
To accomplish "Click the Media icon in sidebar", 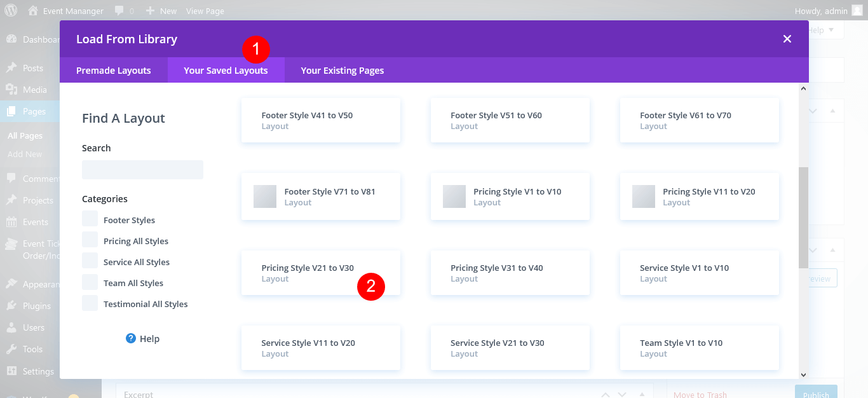I will pyautogui.click(x=11, y=90).
